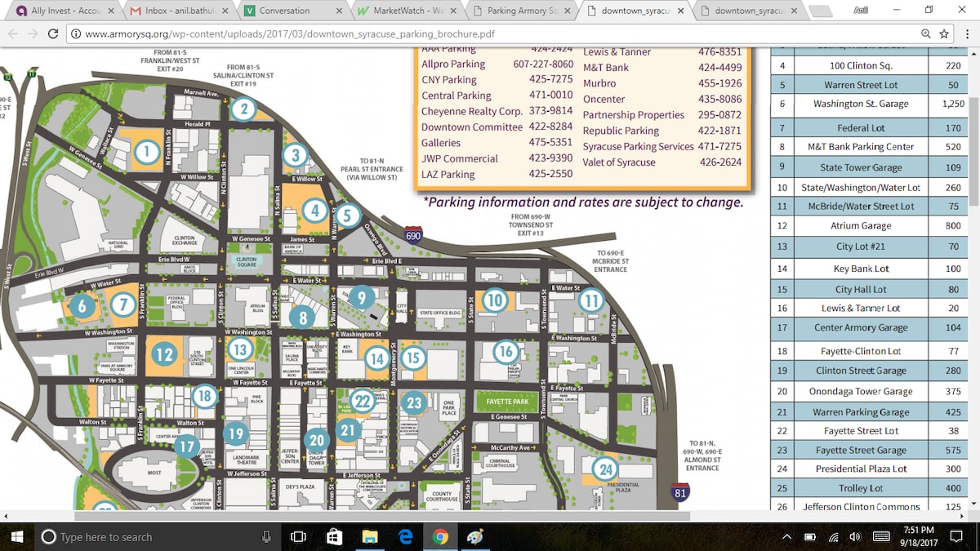Open the Wi-Fi network tray icon
The image size is (980, 551).
[x=833, y=537]
